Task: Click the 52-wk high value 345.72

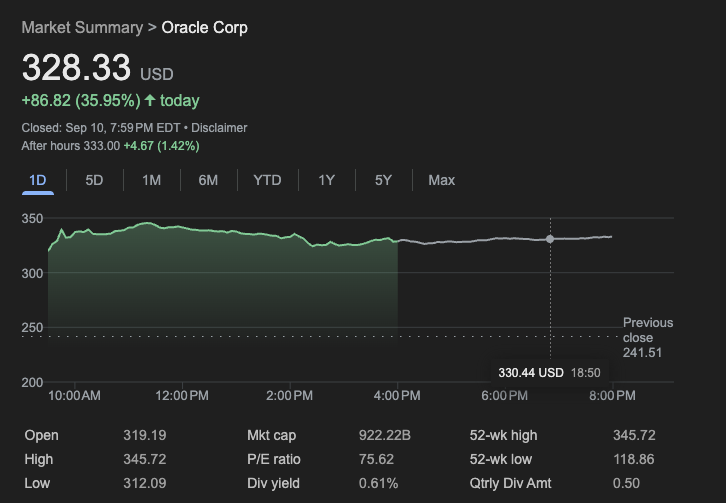Action: (x=634, y=435)
